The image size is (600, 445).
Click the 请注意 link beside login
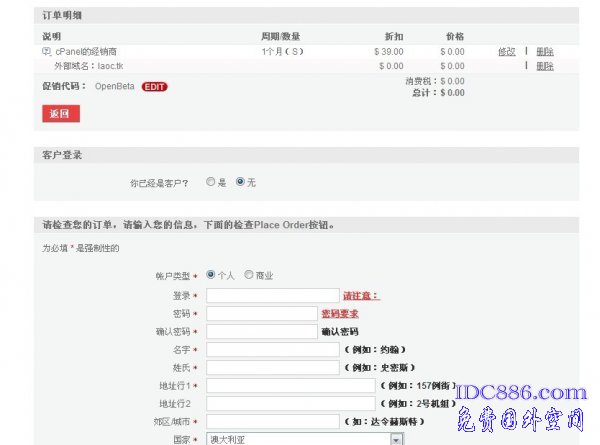tap(361, 296)
